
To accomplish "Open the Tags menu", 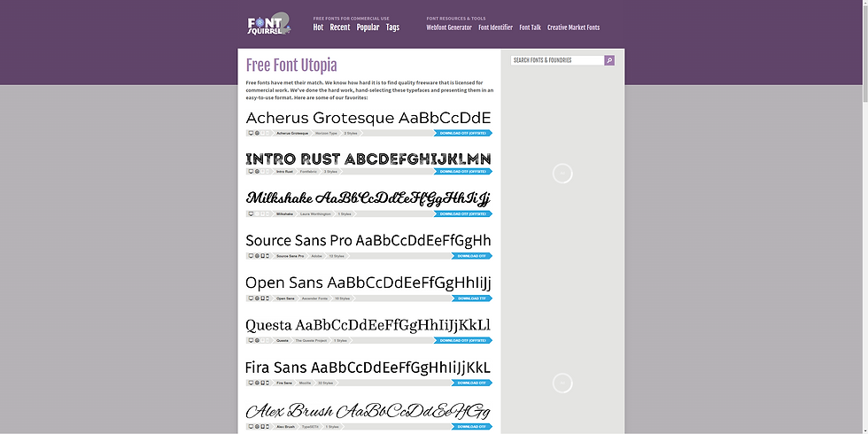I will (x=392, y=27).
